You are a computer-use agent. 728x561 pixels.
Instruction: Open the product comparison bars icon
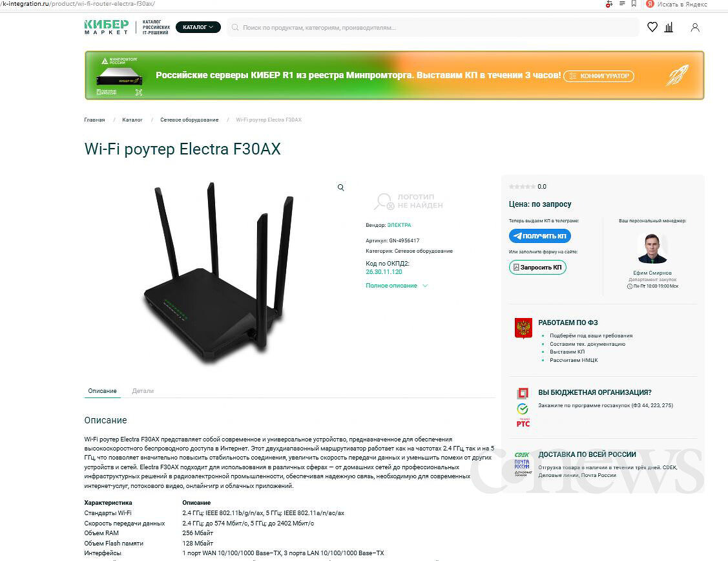click(x=669, y=27)
